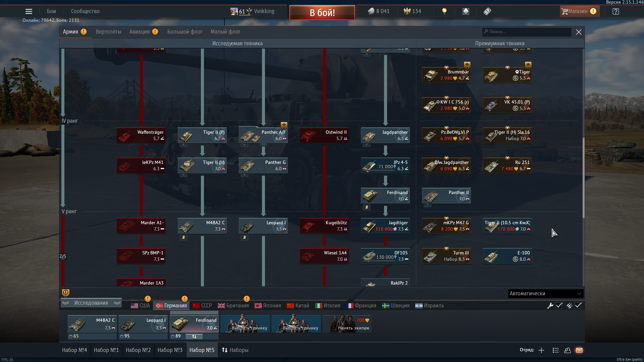Screen dimensions: 644x362
Task: Hire crew for 200 eagles
Action: (347, 324)
